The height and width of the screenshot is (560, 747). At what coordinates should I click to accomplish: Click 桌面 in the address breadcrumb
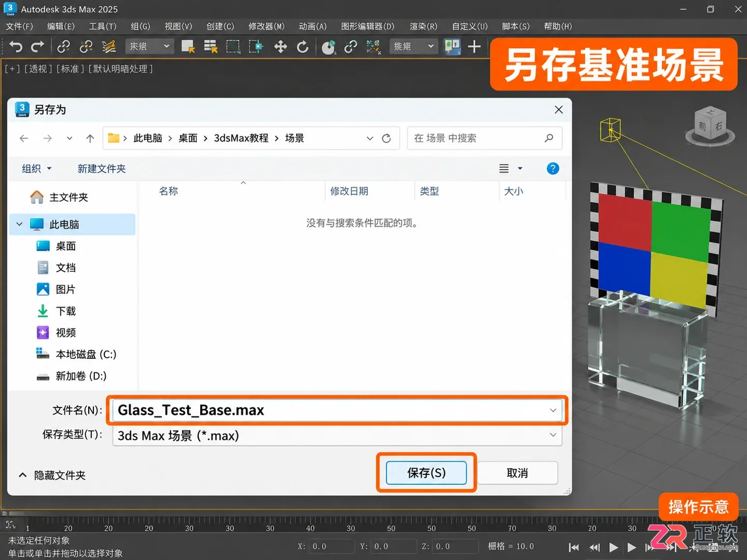point(188,138)
